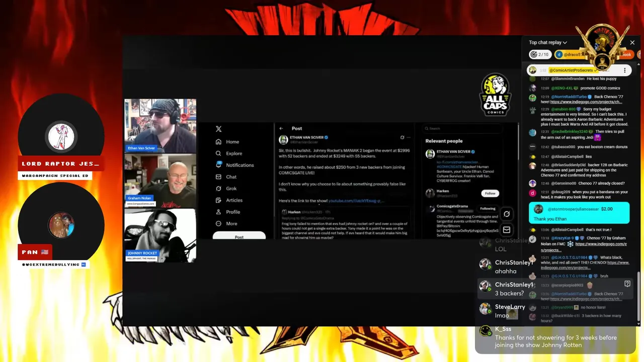Click Lord Raptor's circular avatar

coord(61,136)
